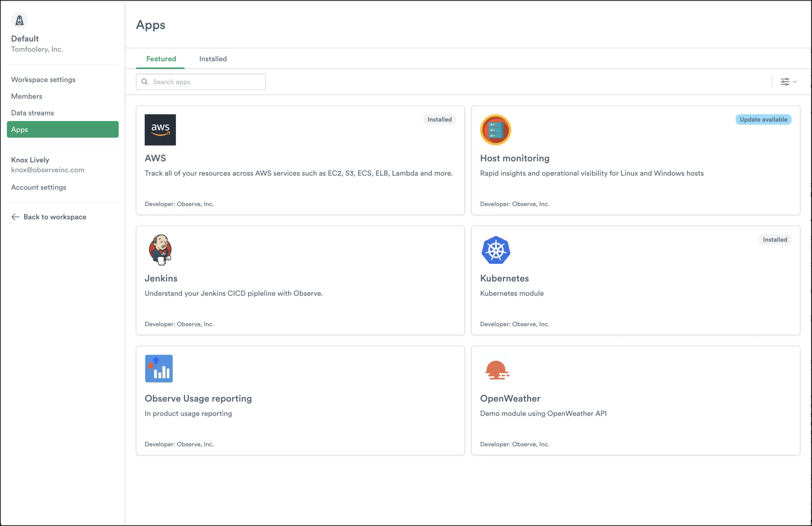Viewport: 812px width, 526px height.
Task: Click the Developer line on OpenWeather card
Action: [515, 444]
